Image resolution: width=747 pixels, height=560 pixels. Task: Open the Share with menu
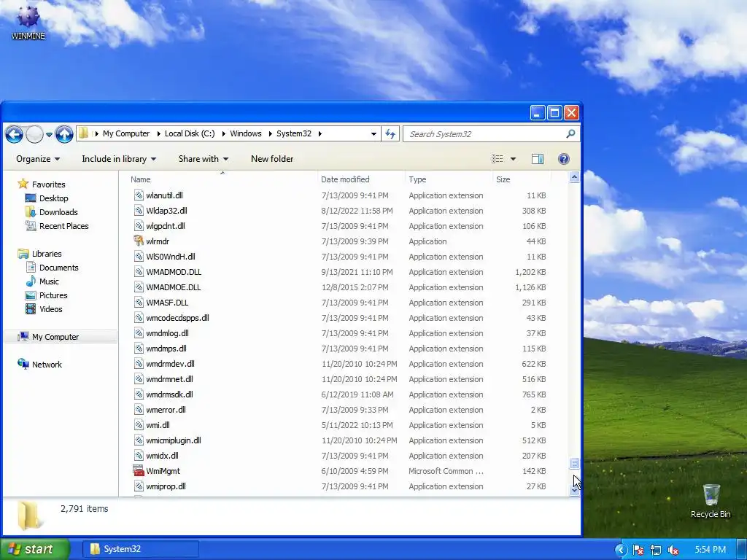[204, 159]
